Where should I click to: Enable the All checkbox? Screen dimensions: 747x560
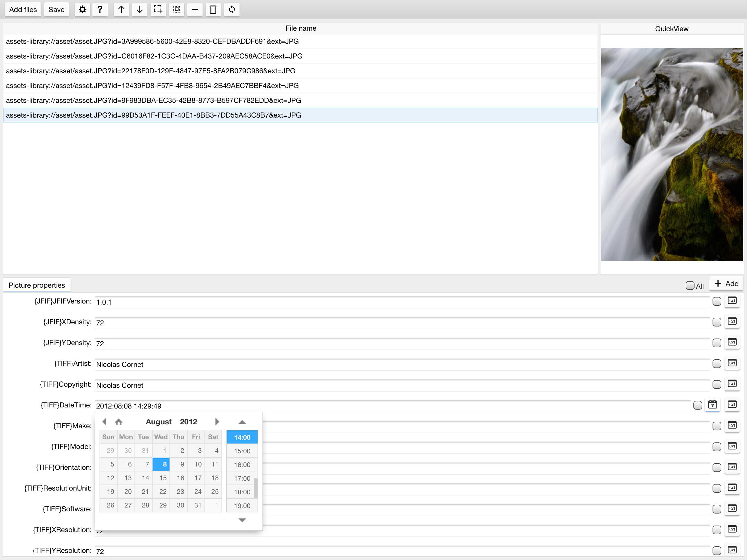(690, 285)
